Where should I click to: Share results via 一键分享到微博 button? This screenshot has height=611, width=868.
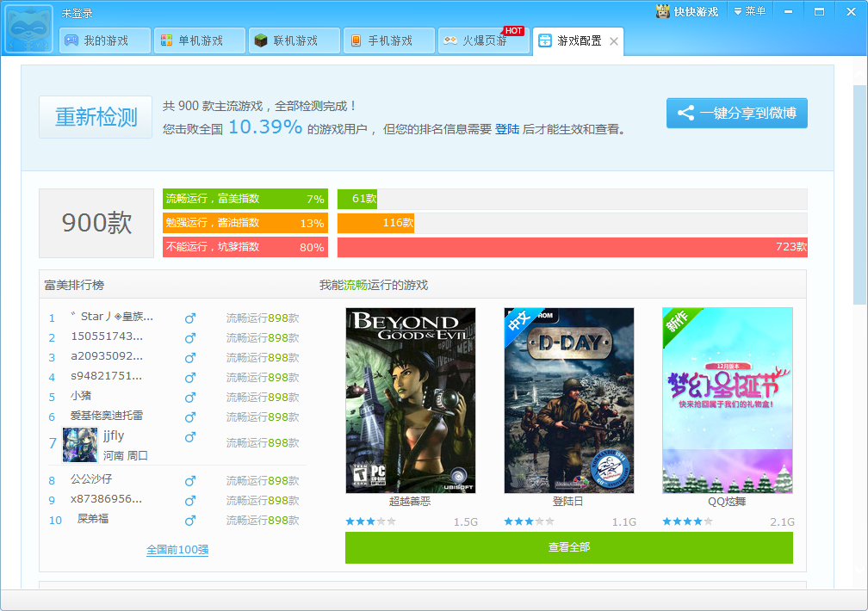(737, 113)
